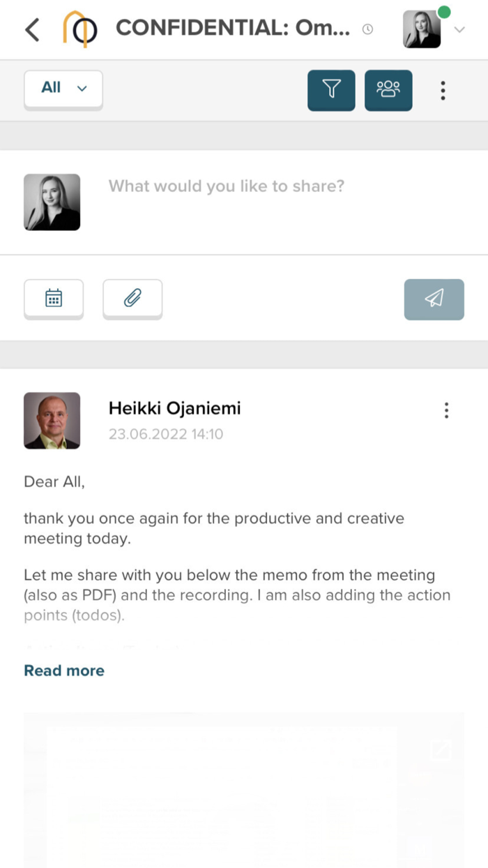Screen dimensions: 488x868
Task: Show group members icon
Action: coord(388,90)
